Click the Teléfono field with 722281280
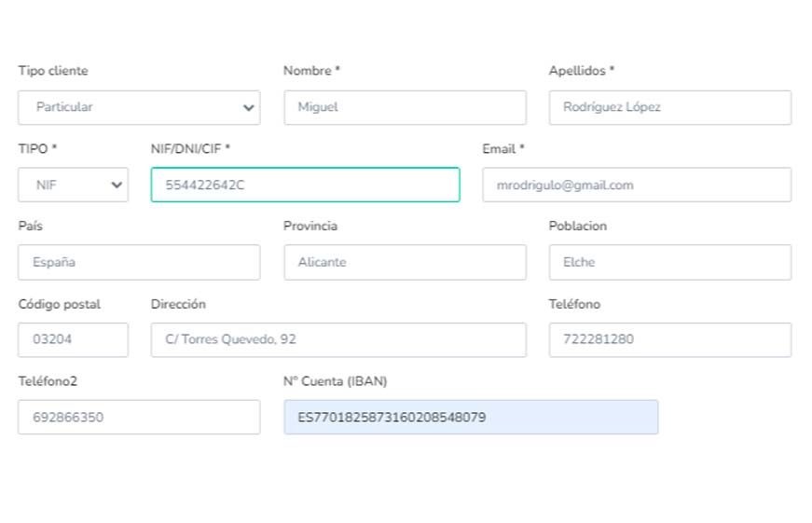Image resolution: width=812 pixels, height=523 pixels. tap(669, 339)
